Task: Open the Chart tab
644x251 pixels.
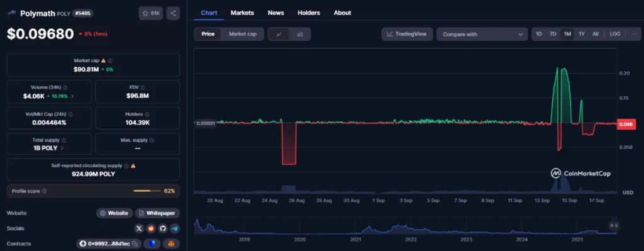Action: tap(209, 13)
